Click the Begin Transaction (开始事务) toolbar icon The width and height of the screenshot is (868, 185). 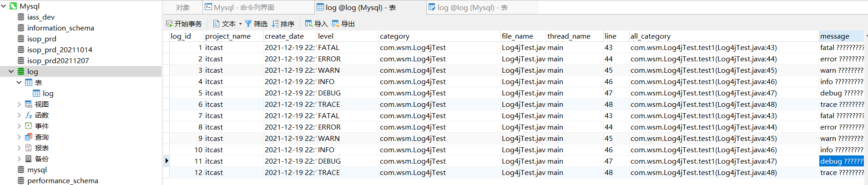[x=169, y=24]
